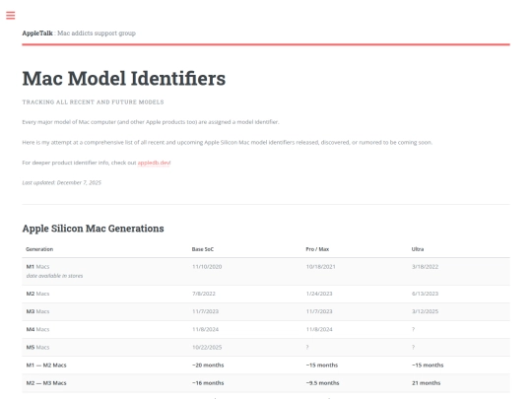Click the 6/13/2023 M2 Ultra date
532x399 pixels.
pyautogui.click(x=426, y=294)
